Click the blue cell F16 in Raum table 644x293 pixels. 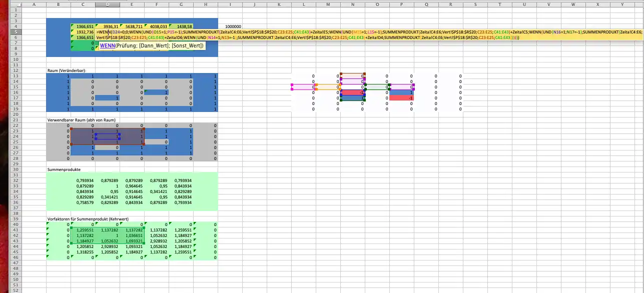(157, 92)
